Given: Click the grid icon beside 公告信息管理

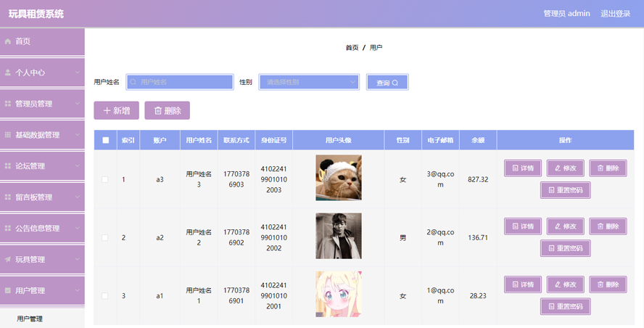Looking at the screenshot, I should [7, 228].
